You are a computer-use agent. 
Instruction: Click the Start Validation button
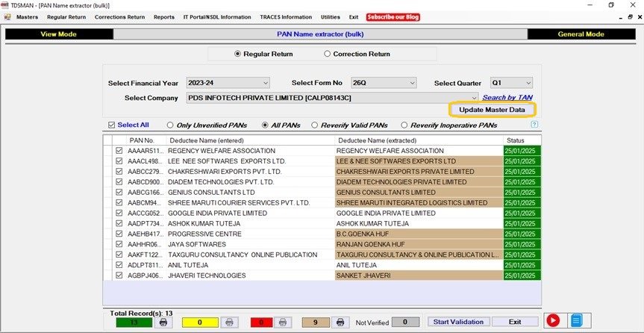(458, 322)
